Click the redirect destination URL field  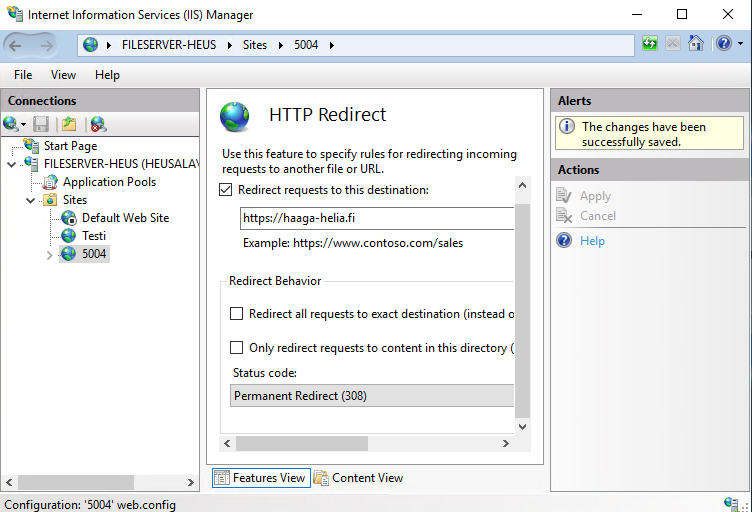[377, 218]
